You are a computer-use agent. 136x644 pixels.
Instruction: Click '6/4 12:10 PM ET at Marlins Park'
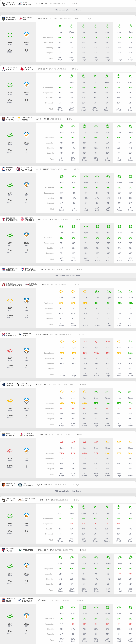coord(50,4)
